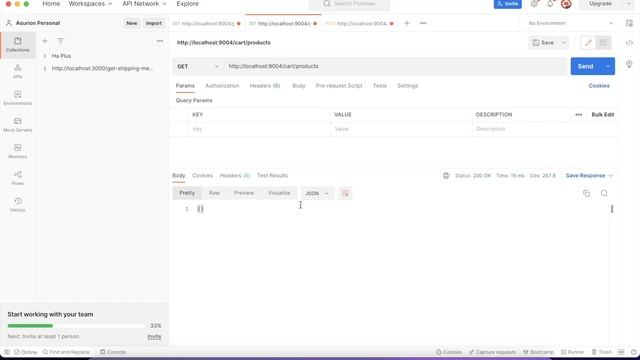Open the response Test Results tab

[x=272, y=176]
